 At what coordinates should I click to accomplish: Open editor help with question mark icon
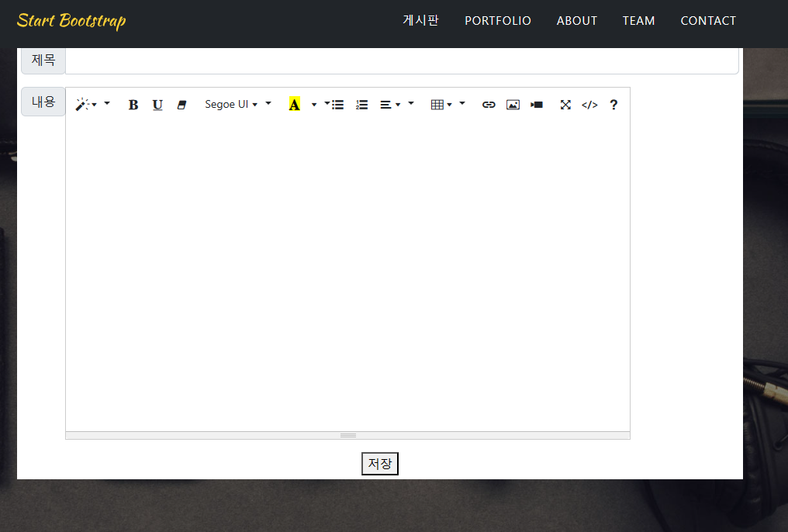pos(613,105)
